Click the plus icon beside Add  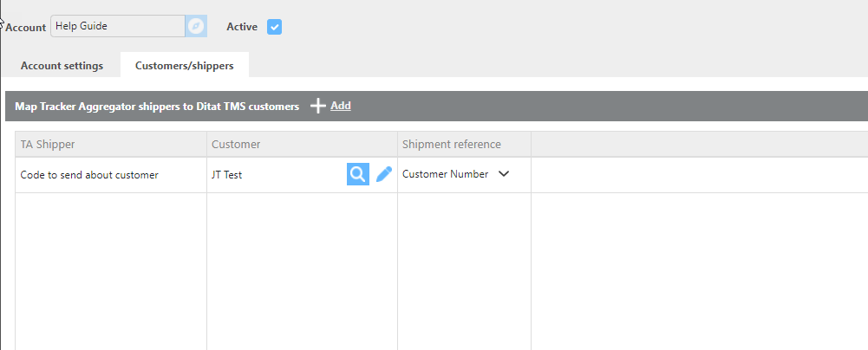(x=317, y=106)
